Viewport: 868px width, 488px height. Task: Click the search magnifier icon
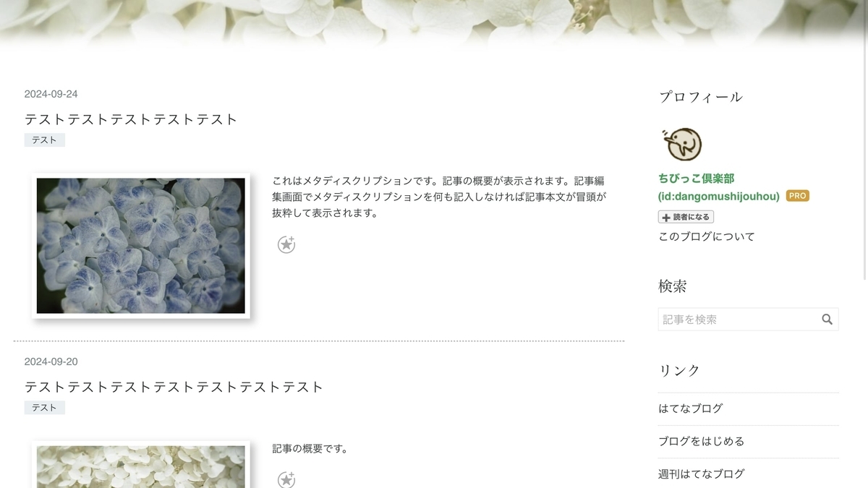click(x=827, y=320)
